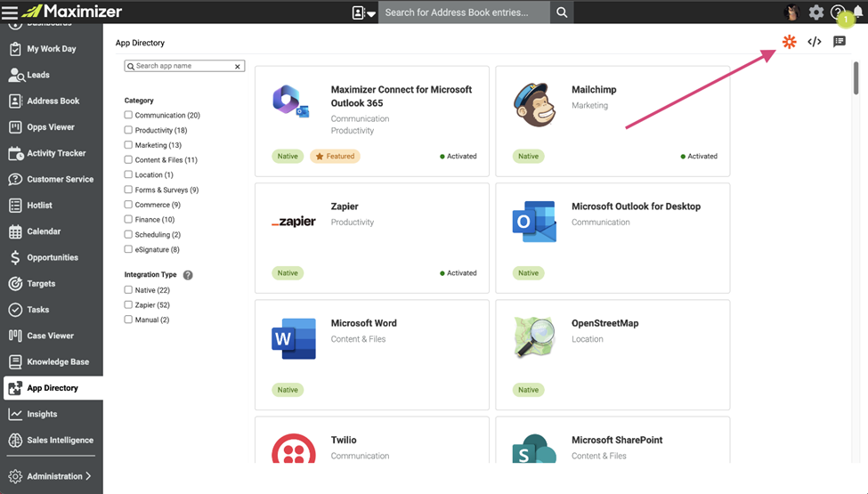The width and height of the screenshot is (868, 494).
Task: Open the Microsoft Word app title
Action: [x=364, y=323]
